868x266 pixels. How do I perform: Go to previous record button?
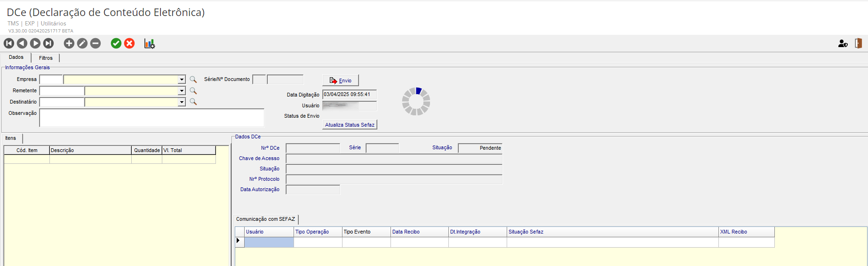coord(22,43)
